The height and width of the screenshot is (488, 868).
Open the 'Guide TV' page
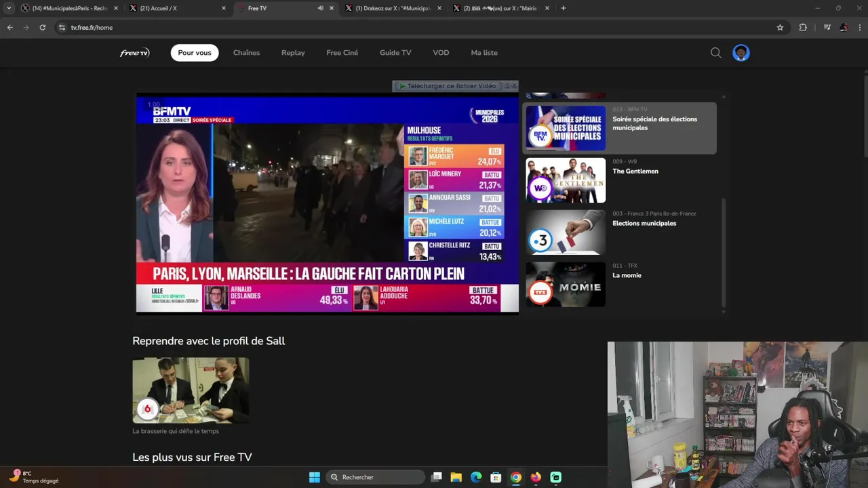pyautogui.click(x=395, y=53)
